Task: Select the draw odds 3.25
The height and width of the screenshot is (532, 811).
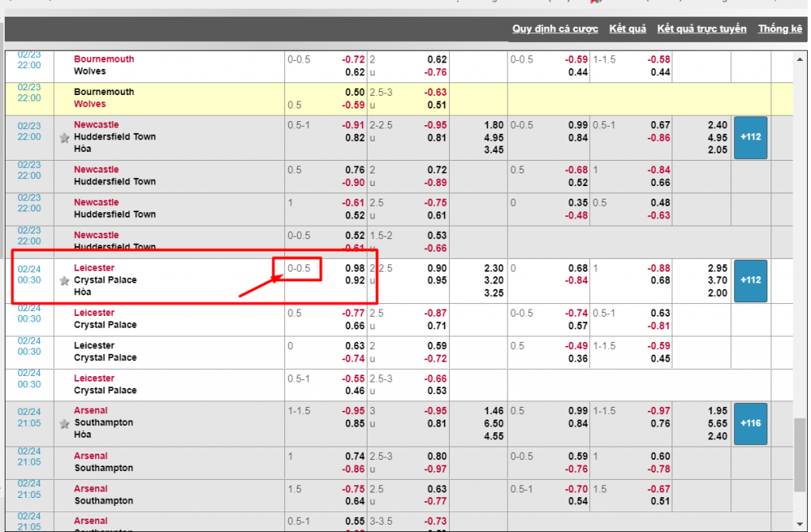Action: click(493, 293)
